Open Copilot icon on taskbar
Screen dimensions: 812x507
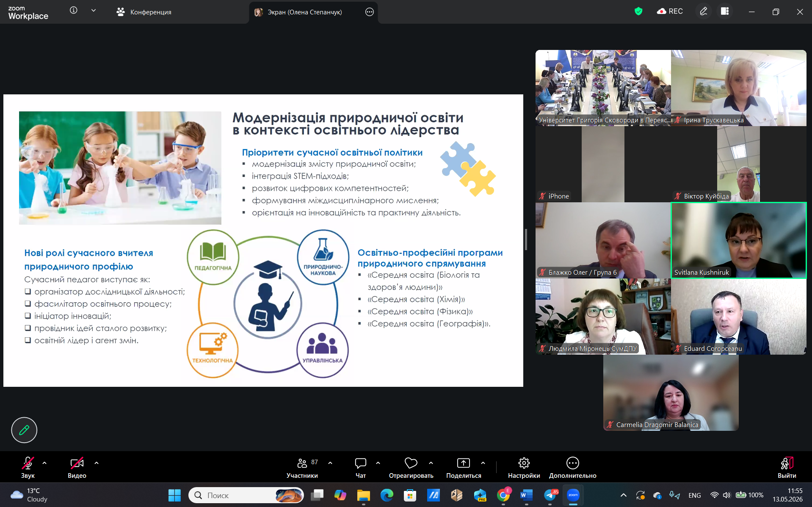(x=340, y=495)
